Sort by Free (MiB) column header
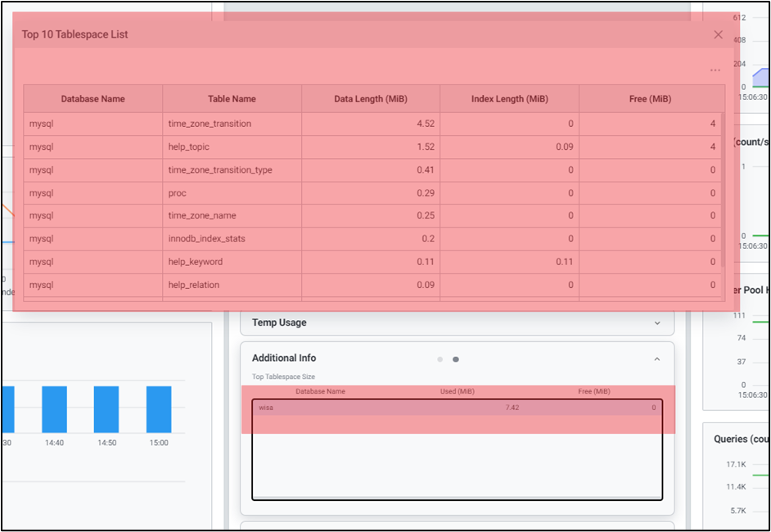This screenshot has width=771, height=532. click(650, 99)
